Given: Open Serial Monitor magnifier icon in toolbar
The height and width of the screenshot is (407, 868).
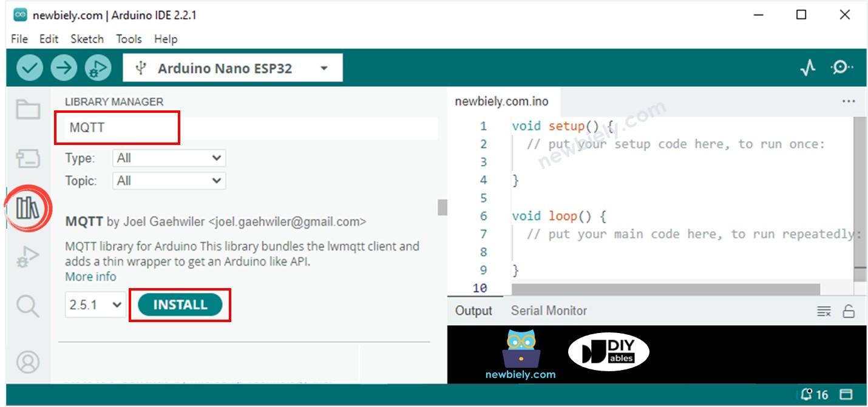Looking at the screenshot, I should (842, 68).
